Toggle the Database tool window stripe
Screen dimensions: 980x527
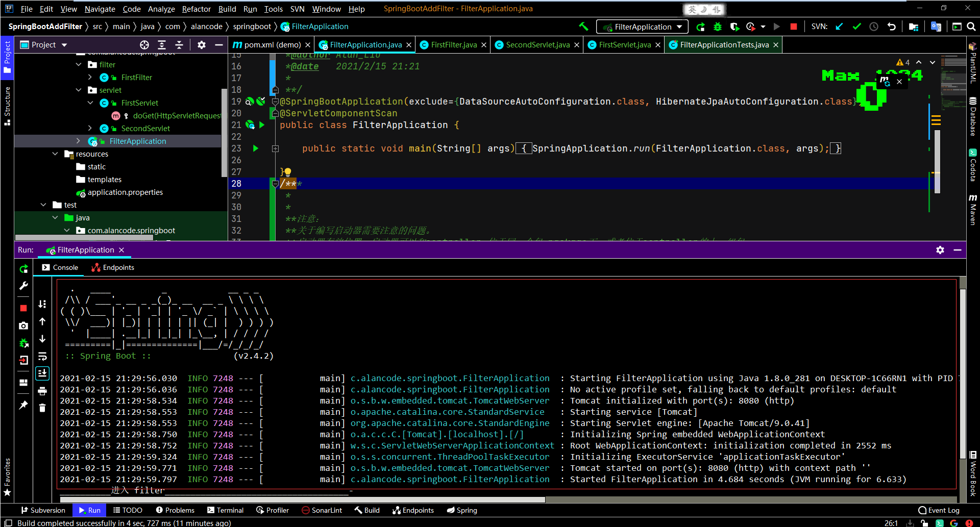pos(973,116)
